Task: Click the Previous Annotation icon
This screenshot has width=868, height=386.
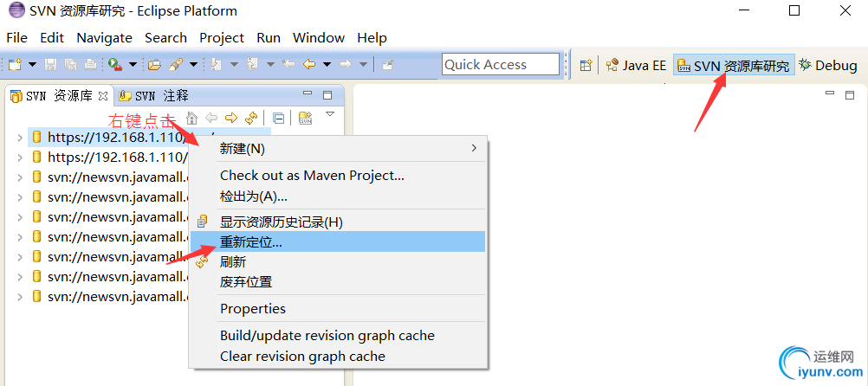Action: (252, 65)
